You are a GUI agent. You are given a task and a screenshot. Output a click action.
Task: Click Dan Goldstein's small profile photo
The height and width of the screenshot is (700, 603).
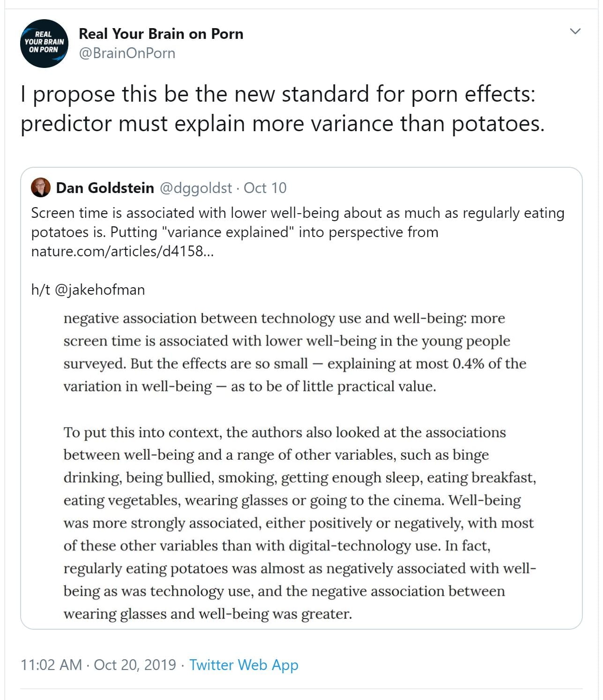pos(41,188)
